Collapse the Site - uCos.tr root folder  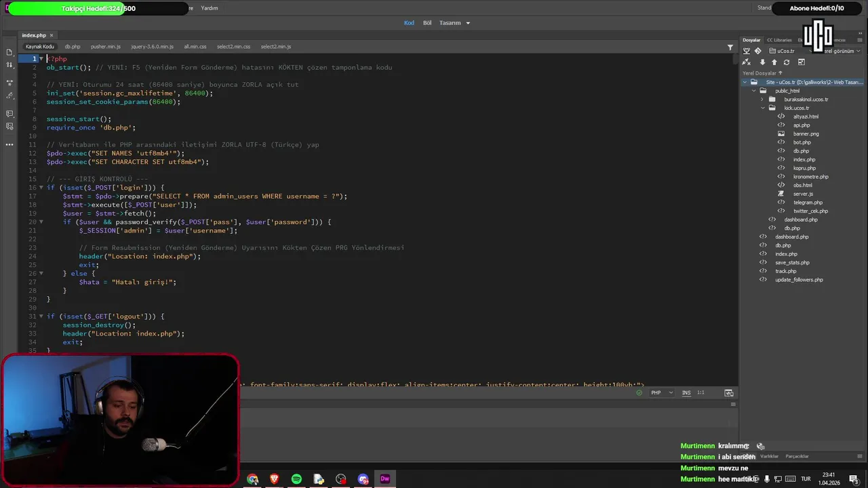(745, 82)
